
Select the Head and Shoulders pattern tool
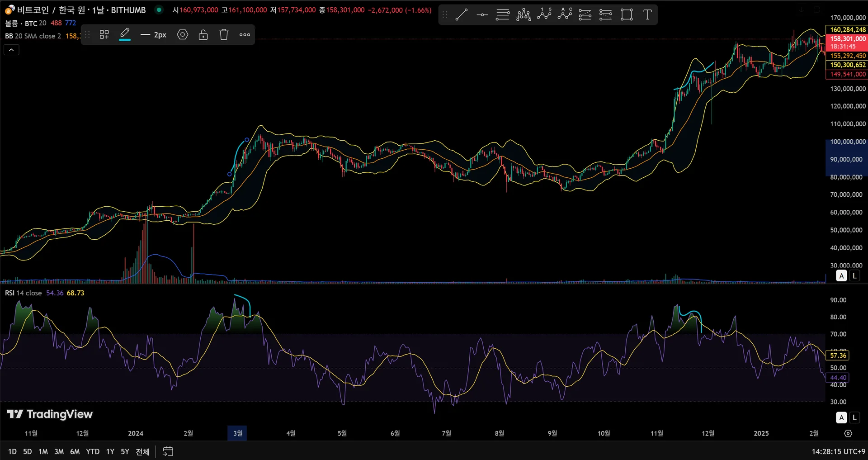pyautogui.click(x=523, y=15)
